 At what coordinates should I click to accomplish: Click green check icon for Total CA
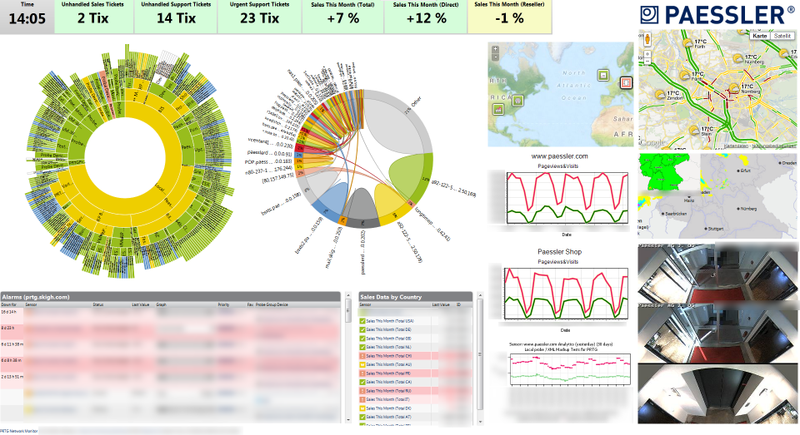coord(362,382)
